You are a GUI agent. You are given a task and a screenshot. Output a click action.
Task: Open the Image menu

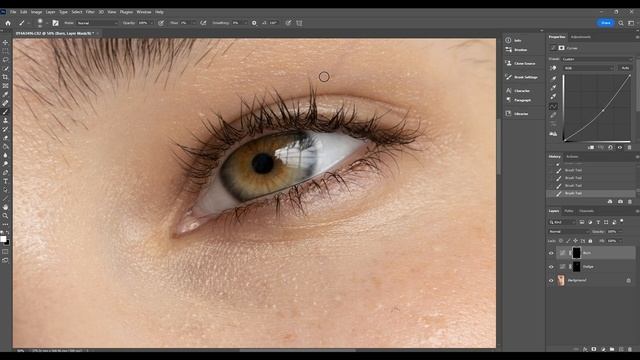tap(36, 12)
